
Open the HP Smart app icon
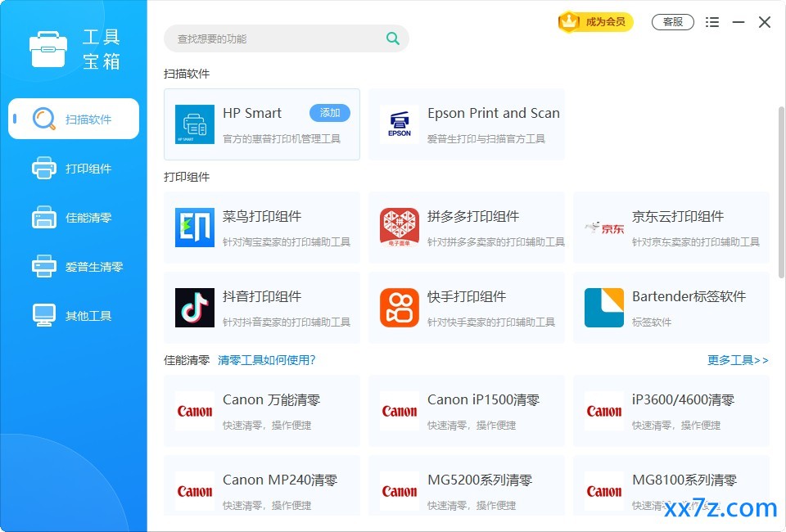(x=195, y=124)
